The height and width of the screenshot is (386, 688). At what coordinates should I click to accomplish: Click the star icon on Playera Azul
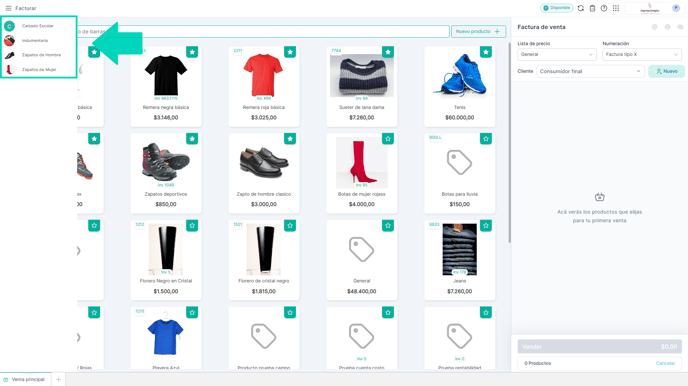pyautogui.click(x=192, y=312)
